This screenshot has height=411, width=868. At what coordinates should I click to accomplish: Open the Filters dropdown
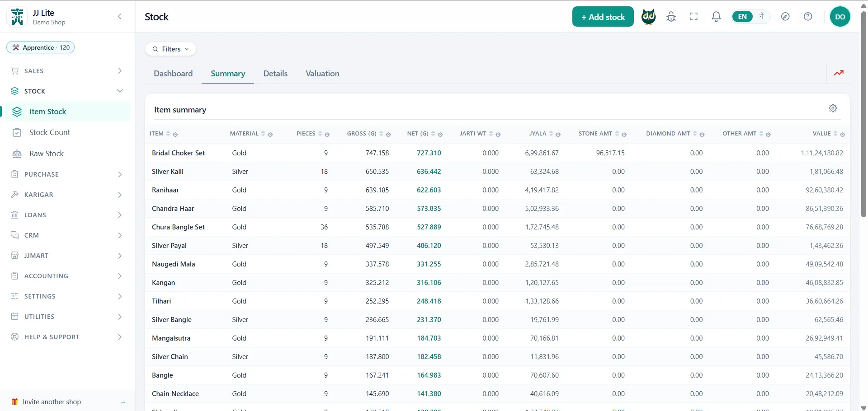coord(171,49)
